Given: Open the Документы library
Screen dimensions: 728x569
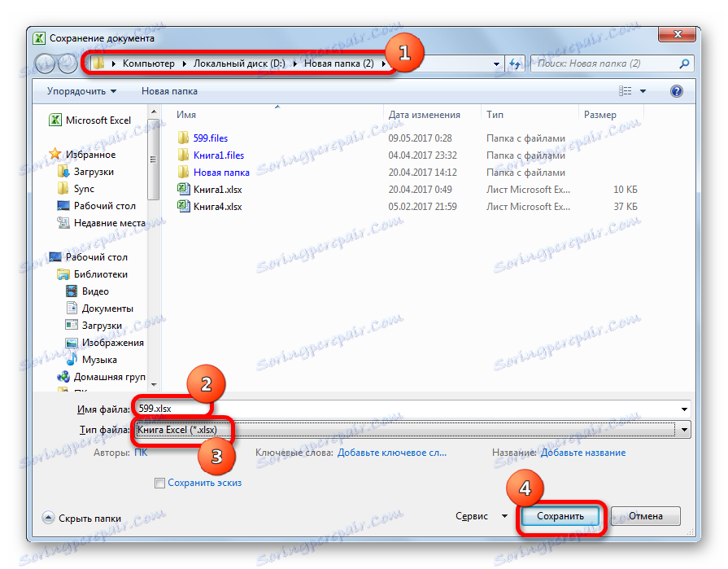Looking at the screenshot, I should click(99, 309).
